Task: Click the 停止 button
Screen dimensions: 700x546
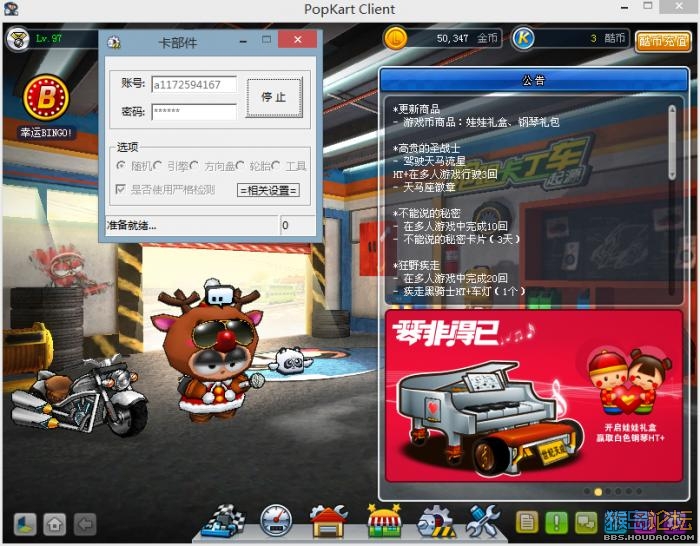Action: [x=274, y=97]
